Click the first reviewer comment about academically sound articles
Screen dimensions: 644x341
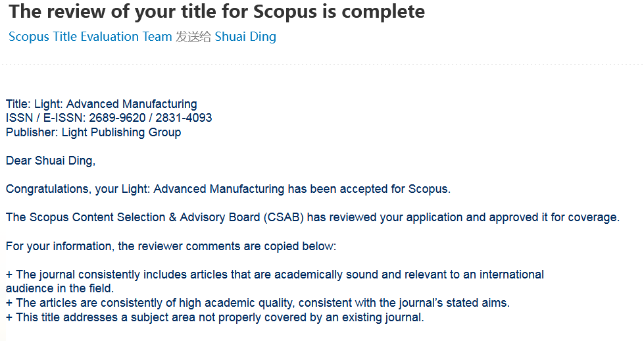[275, 275]
